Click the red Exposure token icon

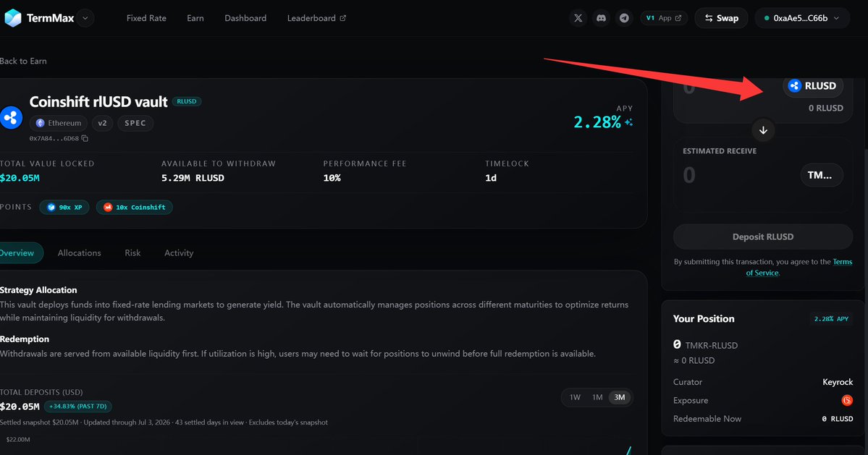pos(847,400)
